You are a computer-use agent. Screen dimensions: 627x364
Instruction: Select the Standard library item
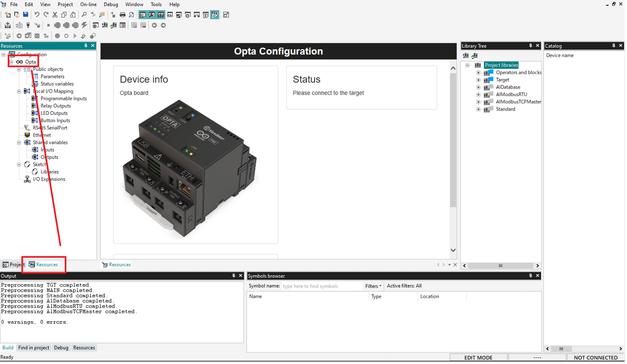(505, 109)
